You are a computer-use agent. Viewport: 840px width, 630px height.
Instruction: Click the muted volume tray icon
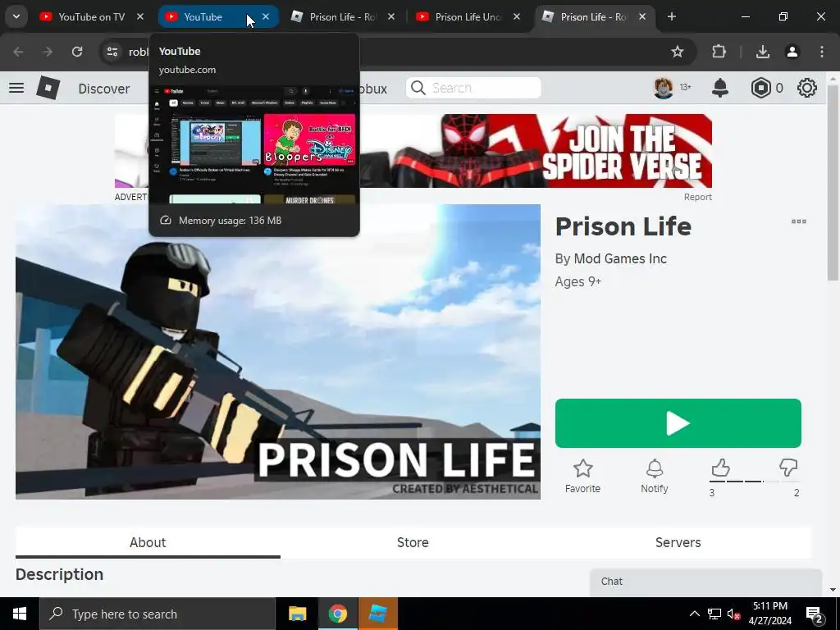(733, 614)
